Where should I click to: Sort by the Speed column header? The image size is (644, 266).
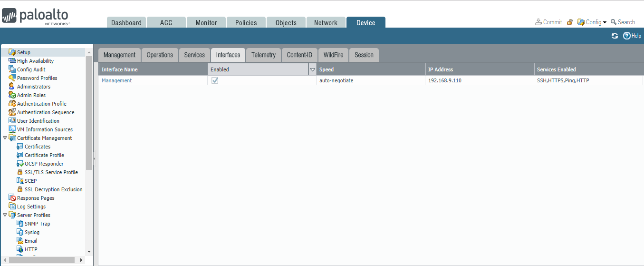[371, 69]
